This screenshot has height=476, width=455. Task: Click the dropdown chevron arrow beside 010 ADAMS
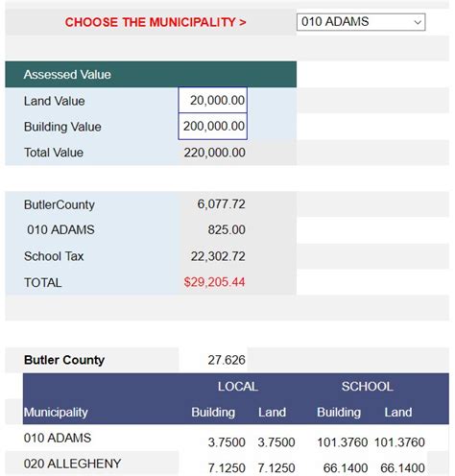point(418,22)
